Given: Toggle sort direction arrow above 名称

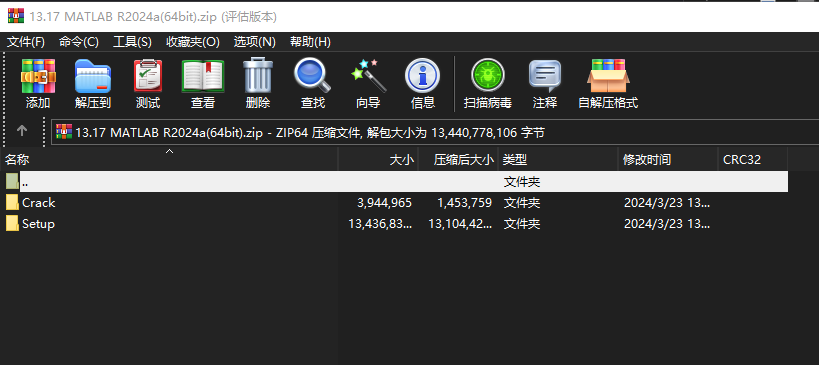Looking at the screenshot, I should coord(169,151).
